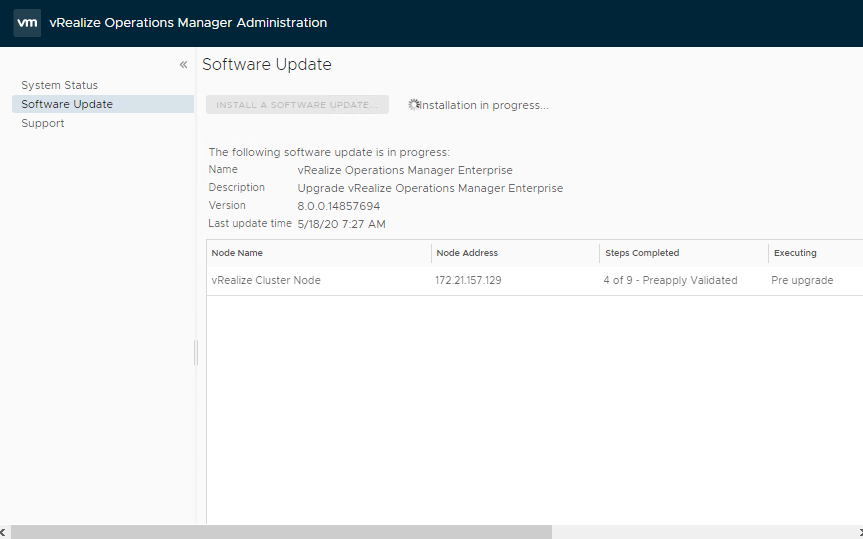Click Install a Software Update button
863x539 pixels.
297,105
